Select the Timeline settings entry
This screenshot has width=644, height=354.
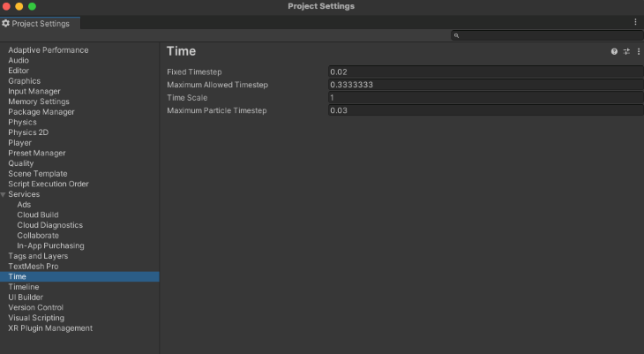[x=24, y=287]
